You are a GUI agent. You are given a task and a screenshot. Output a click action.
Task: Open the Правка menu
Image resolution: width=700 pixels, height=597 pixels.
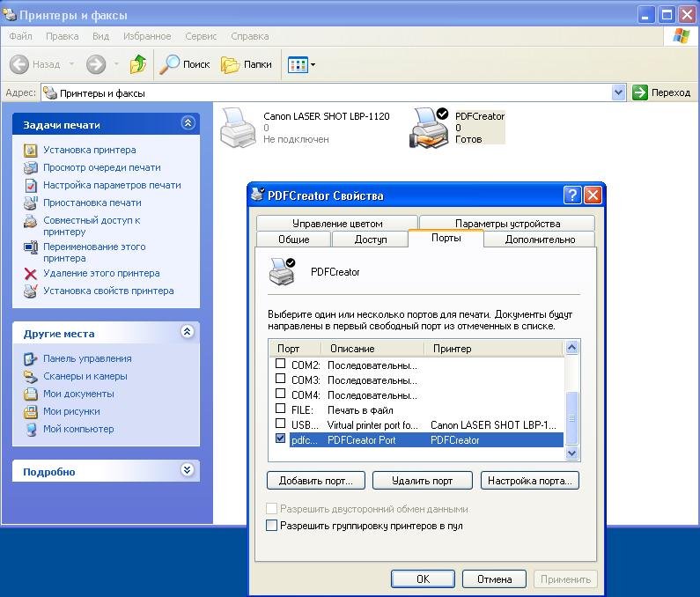(x=62, y=36)
